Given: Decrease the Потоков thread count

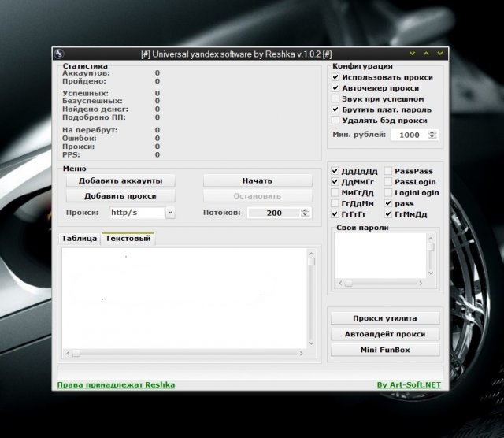Looking at the screenshot, I should tap(305, 215).
